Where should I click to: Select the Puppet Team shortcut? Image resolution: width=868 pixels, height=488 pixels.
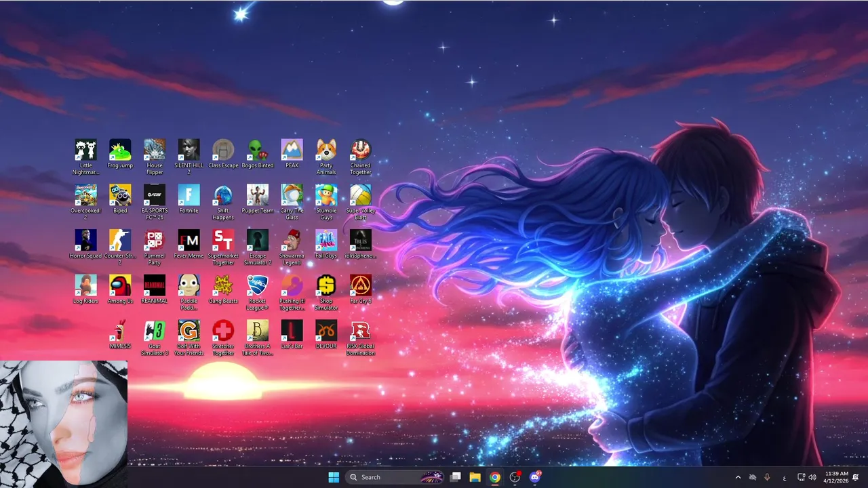click(x=258, y=199)
